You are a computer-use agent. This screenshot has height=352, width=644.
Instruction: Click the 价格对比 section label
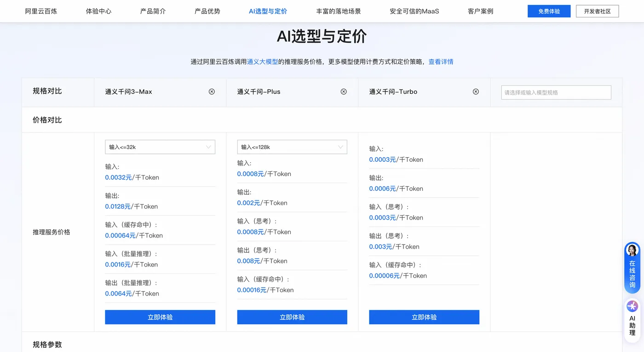point(47,120)
